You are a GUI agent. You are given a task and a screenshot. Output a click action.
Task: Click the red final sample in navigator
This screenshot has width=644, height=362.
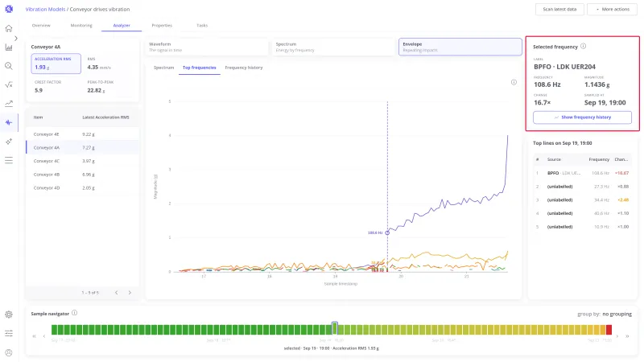tap(609, 330)
